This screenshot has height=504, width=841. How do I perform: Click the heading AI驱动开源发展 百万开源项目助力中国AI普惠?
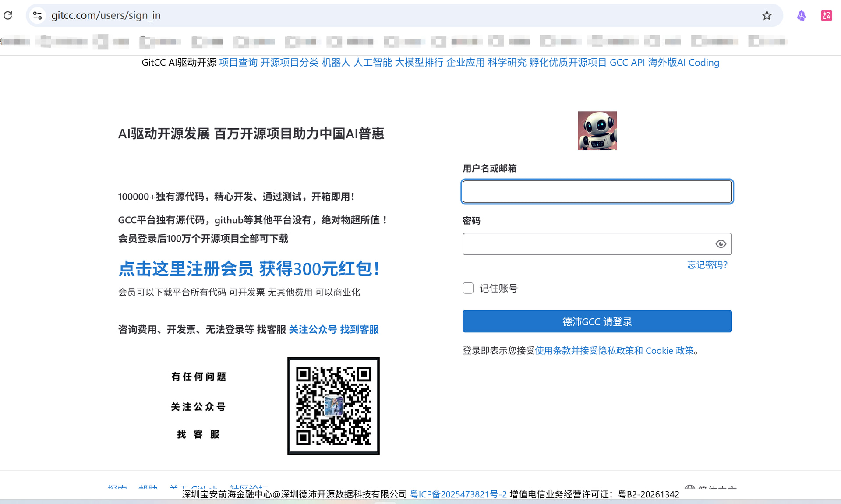(x=251, y=134)
